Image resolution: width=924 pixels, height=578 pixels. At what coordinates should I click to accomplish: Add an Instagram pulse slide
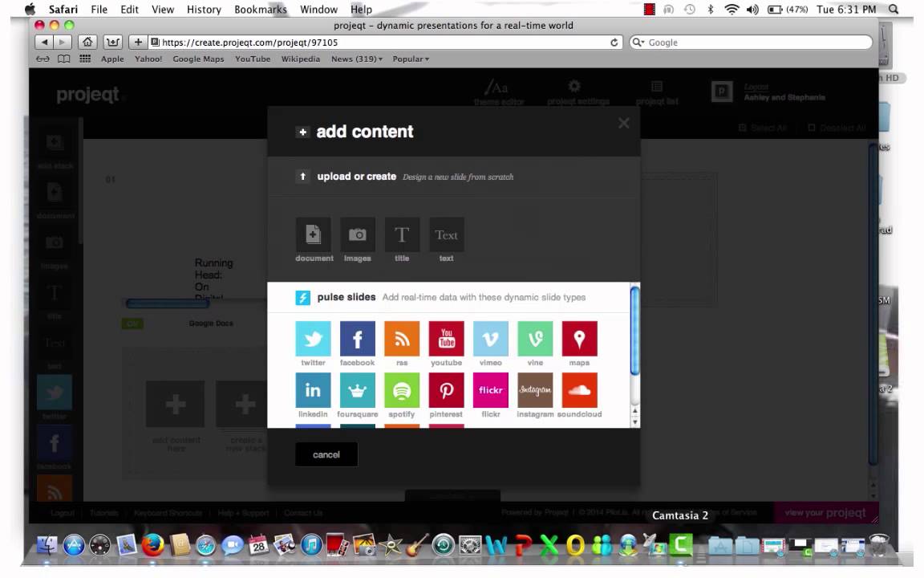[x=535, y=390]
